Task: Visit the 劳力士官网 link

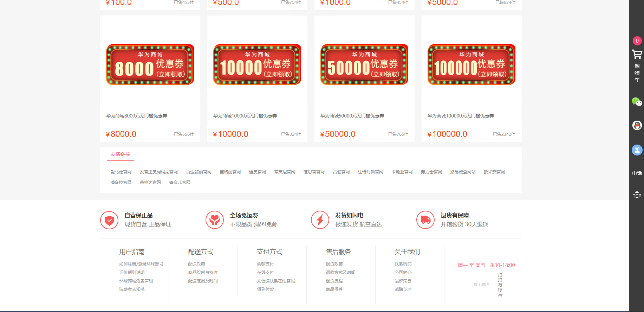Action: pos(431,172)
